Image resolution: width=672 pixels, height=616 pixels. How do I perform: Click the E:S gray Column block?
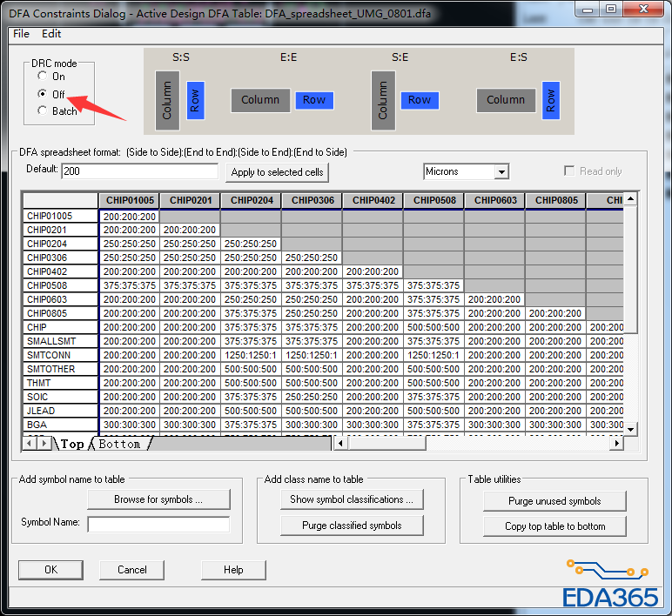click(x=506, y=100)
